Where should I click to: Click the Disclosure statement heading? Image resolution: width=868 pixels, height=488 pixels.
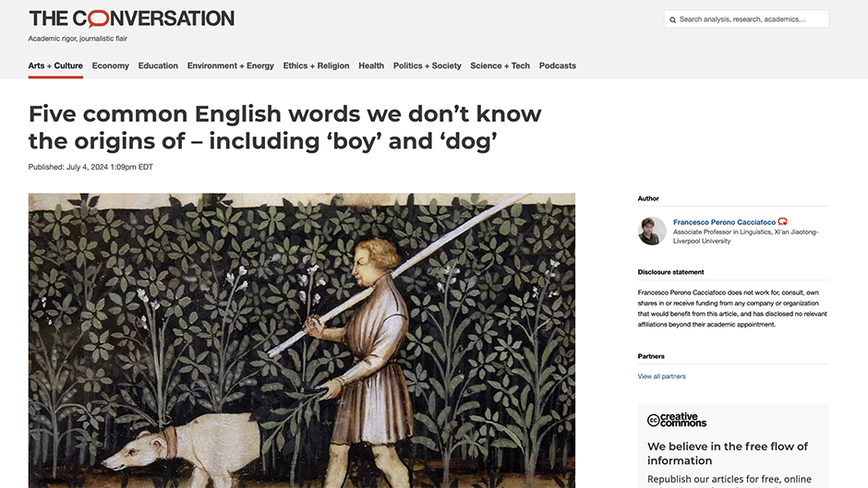(670, 272)
